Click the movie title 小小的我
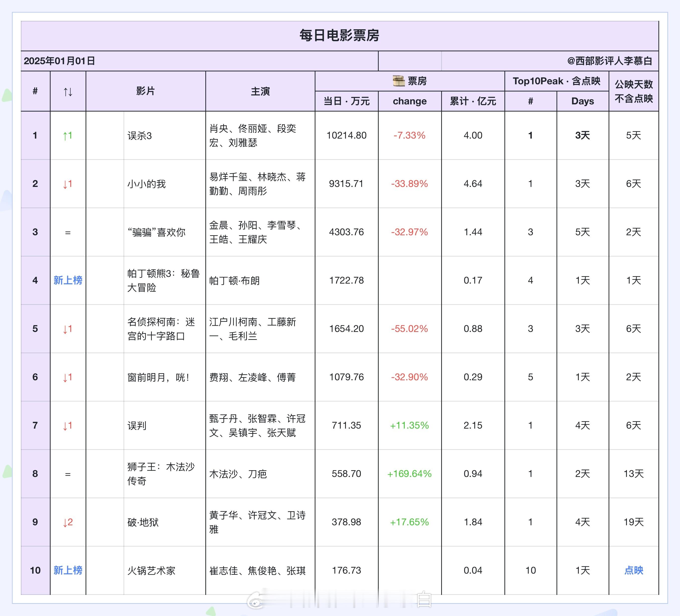 pyautogui.click(x=146, y=184)
